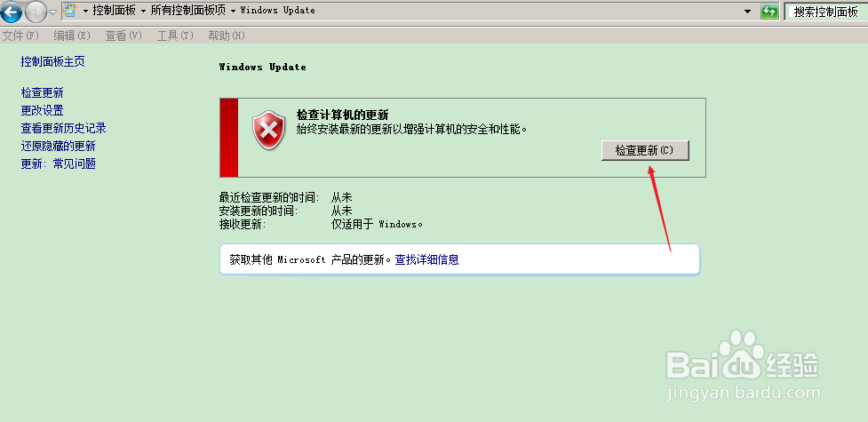Viewport: 868px width, 422px height.
Task: Click the 所有控制面板项 breadcrumb
Action: tap(188, 11)
